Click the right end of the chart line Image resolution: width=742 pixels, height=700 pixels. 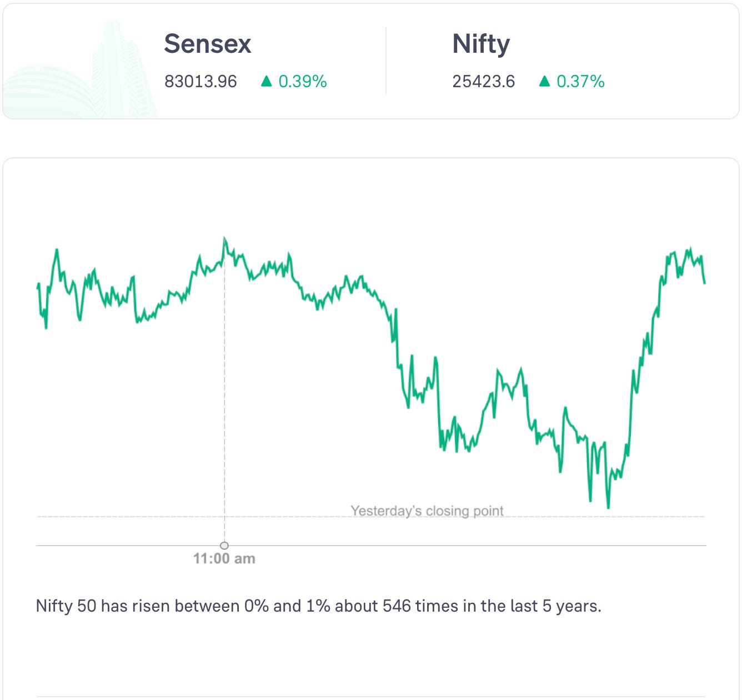[x=705, y=283]
